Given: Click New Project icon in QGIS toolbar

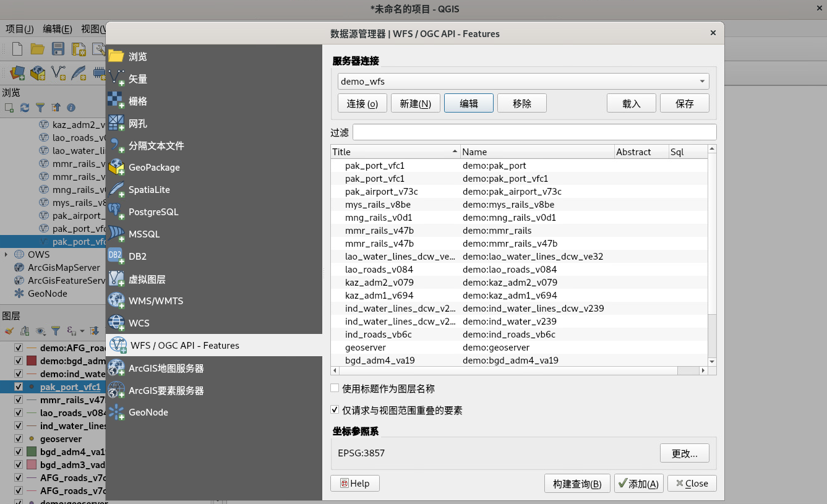Looking at the screenshot, I should point(17,49).
